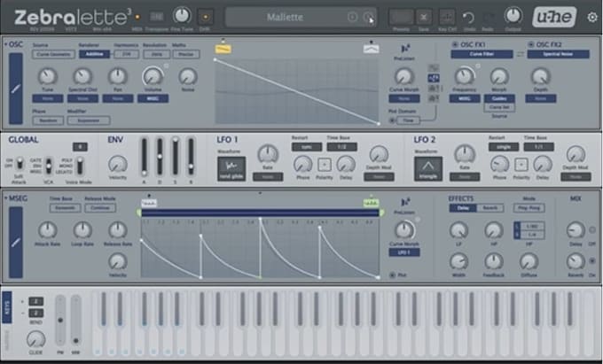
Task: Adjust the ENV Release slider
Action: [191, 157]
